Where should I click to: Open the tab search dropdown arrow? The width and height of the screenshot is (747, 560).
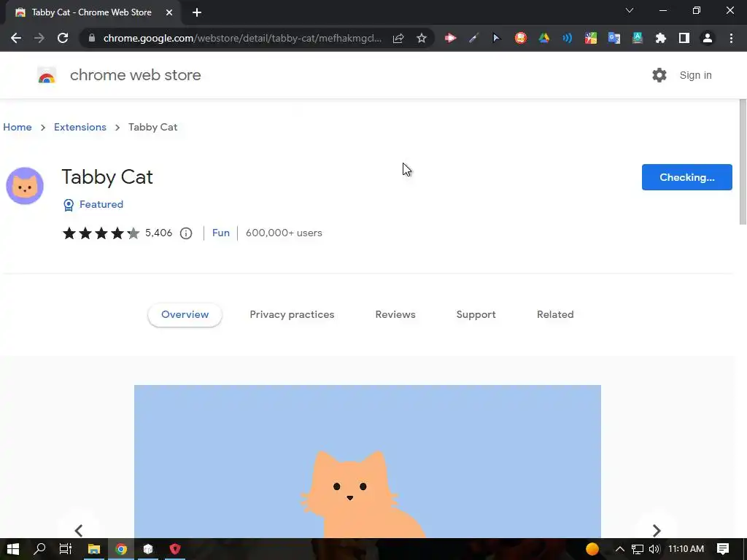point(630,10)
